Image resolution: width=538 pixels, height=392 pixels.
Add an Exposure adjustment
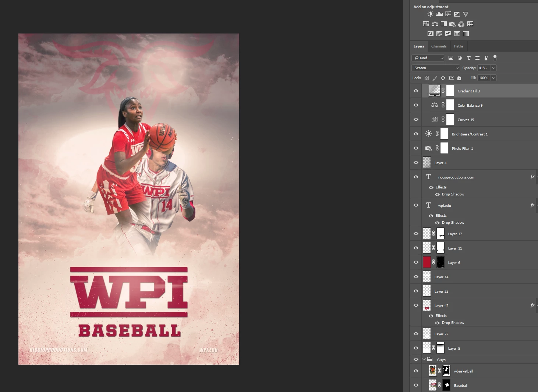click(457, 14)
